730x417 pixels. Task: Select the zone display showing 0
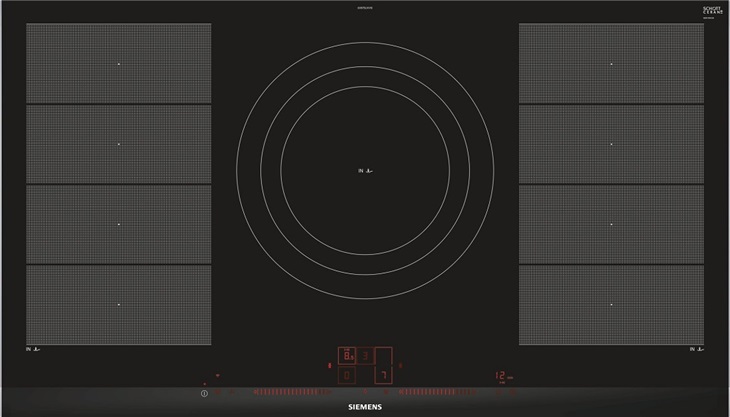click(x=347, y=375)
